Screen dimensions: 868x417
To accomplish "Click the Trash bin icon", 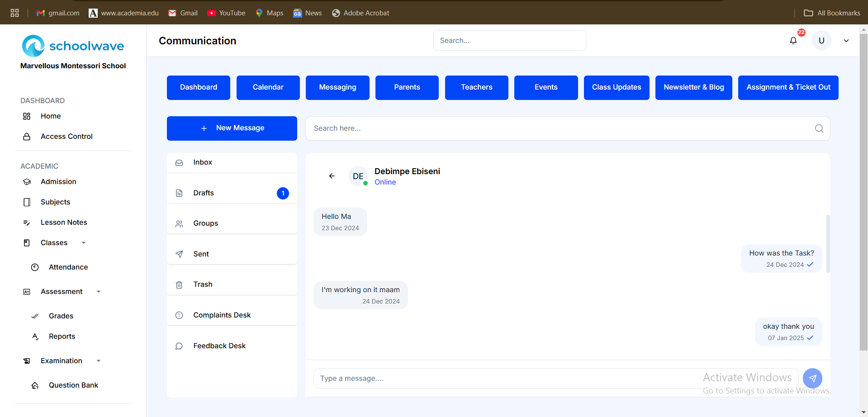I will (179, 284).
